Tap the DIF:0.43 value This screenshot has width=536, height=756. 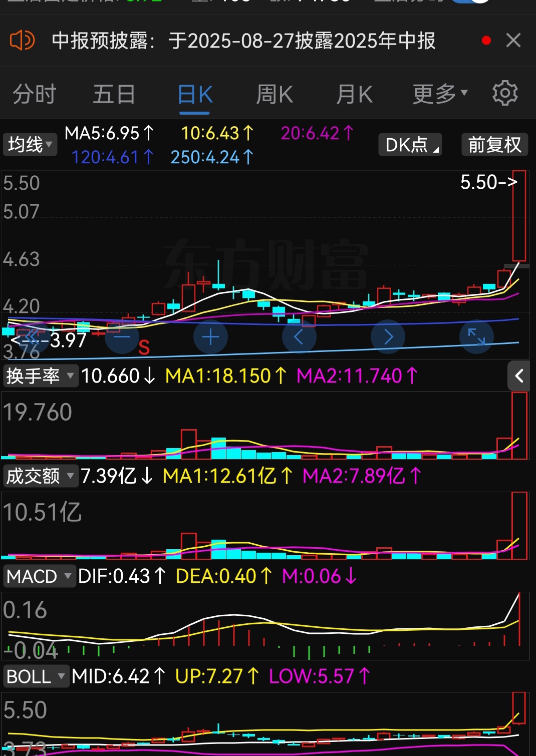tap(122, 576)
